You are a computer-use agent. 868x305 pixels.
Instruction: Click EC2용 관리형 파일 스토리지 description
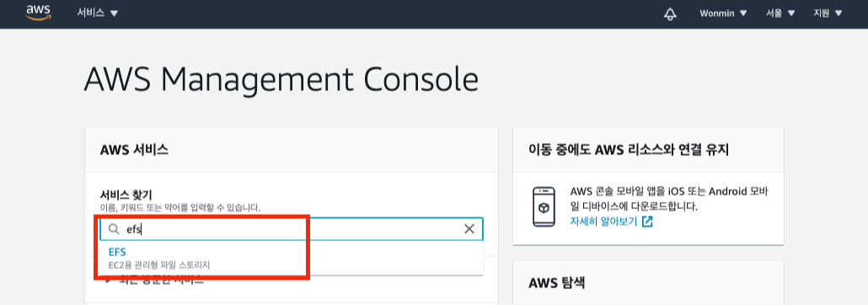tap(159, 265)
